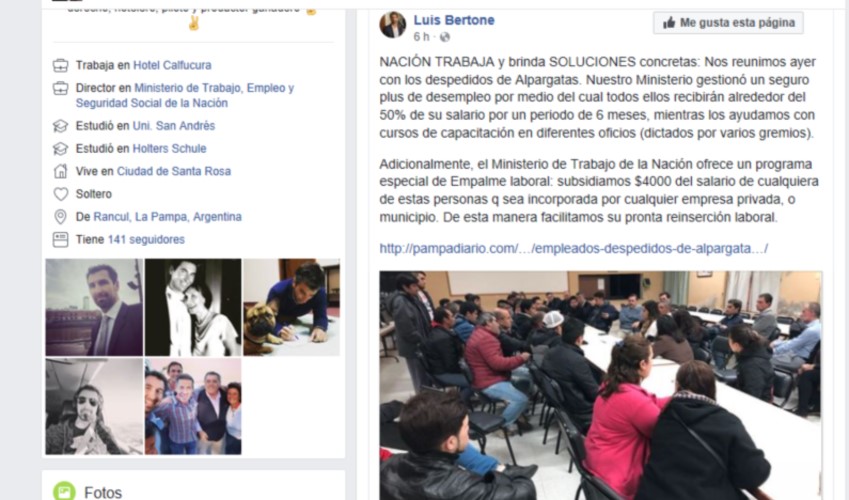Click the graduation cap icon beside Holters Schule

(61, 149)
